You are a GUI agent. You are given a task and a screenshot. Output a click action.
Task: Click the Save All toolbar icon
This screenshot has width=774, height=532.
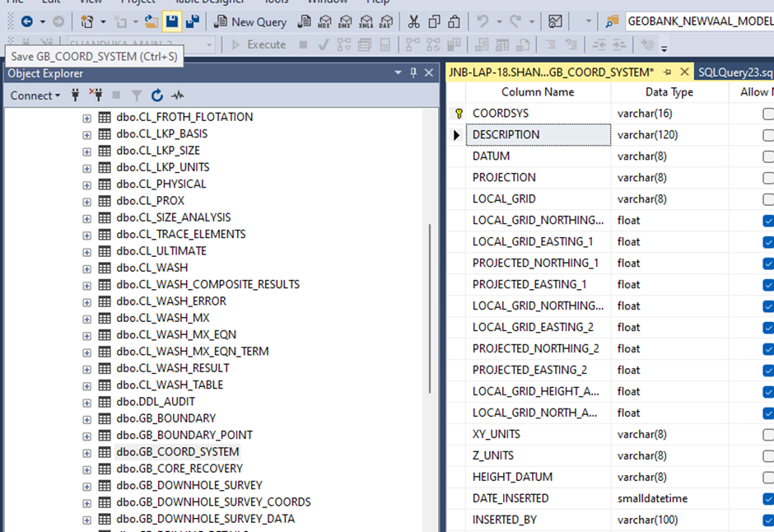[192, 21]
